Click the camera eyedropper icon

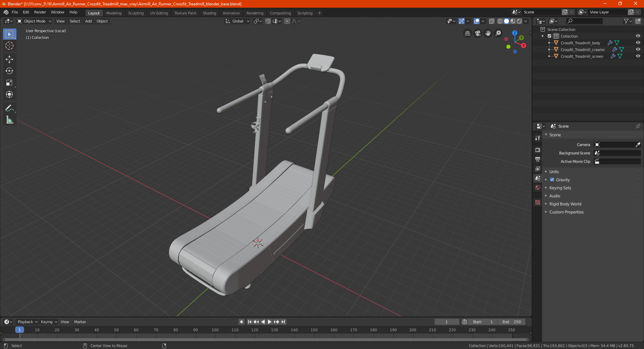(638, 145)
